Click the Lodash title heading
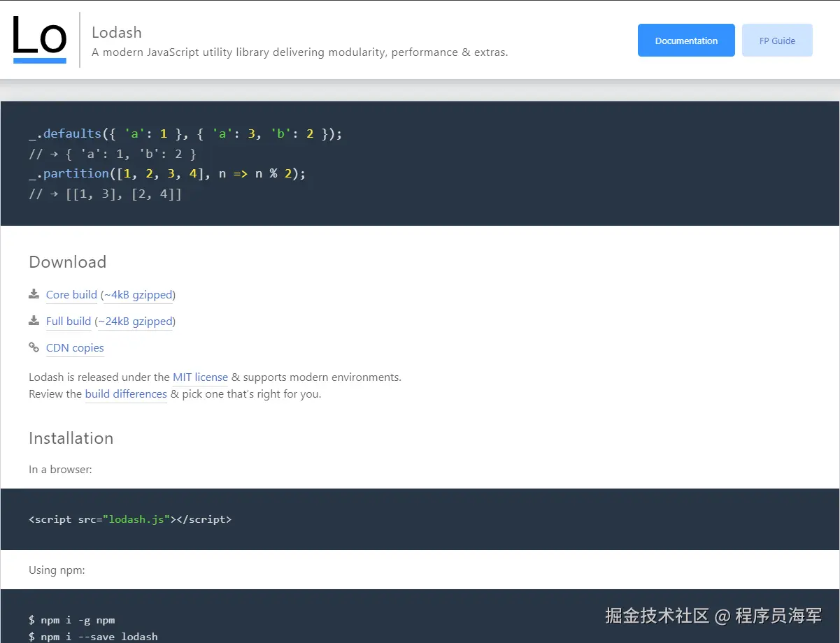 (117, 32)
